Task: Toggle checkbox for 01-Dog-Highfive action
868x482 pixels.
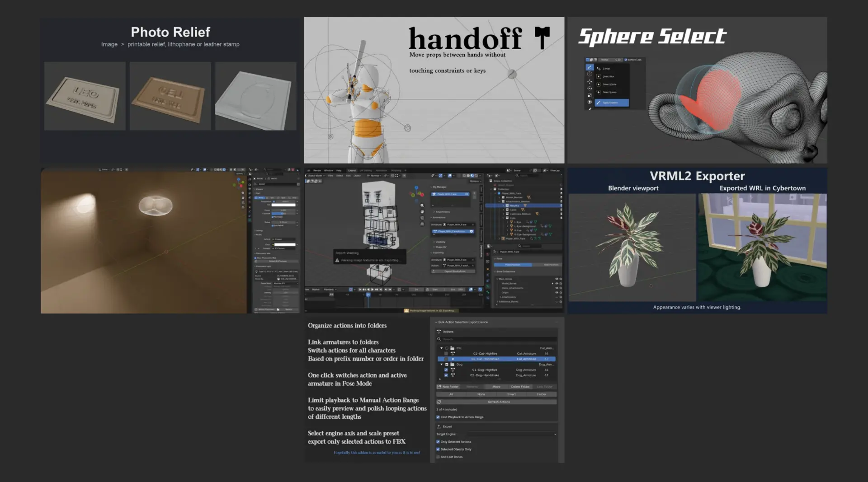Action: pyautogui.click(x=446, y=370)
